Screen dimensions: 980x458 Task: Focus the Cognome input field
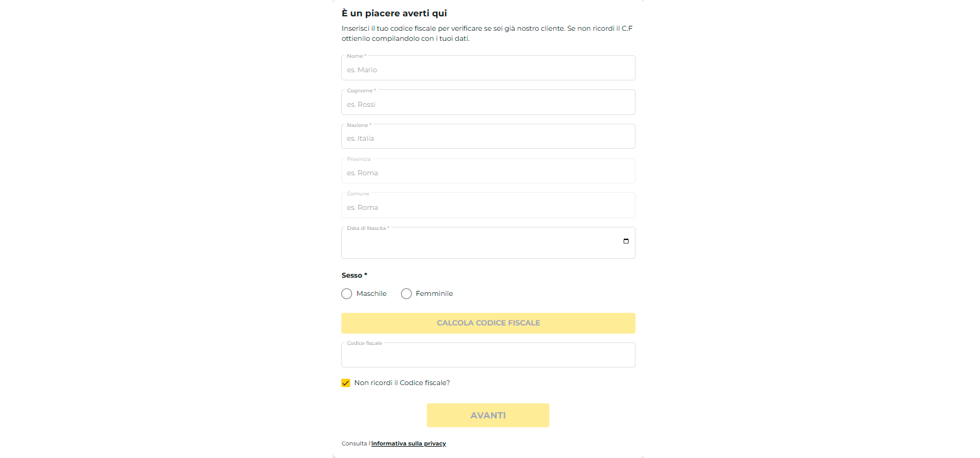click(488, 102)
